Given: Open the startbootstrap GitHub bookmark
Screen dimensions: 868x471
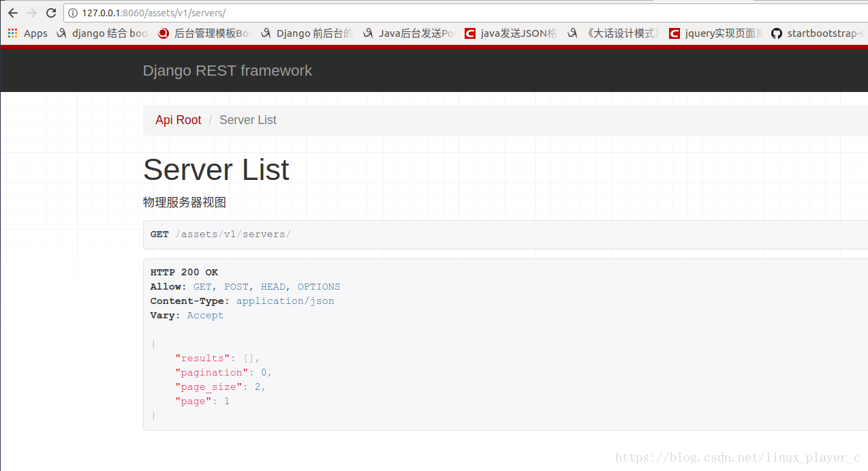Looking at the screenshot, I should click(x=819, y=33).
